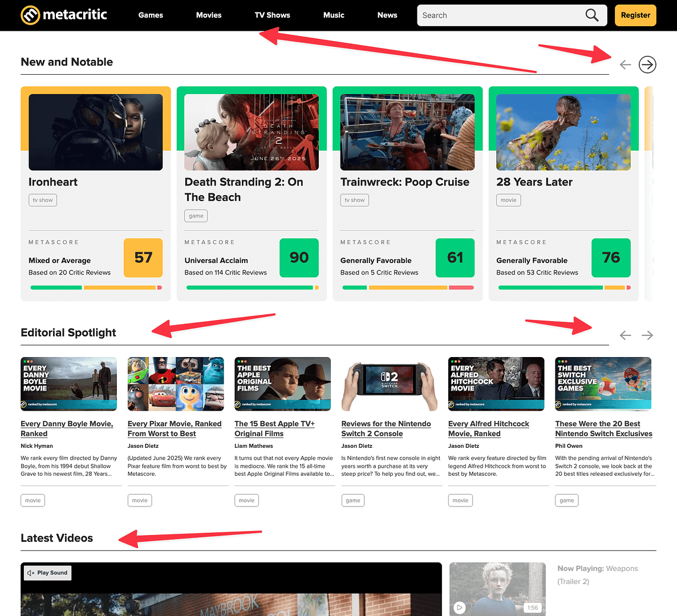The width and height of the screenshot is (677, 616).
Task: Click game tag under Switch Exclusives article
Action: coord(566,500)
